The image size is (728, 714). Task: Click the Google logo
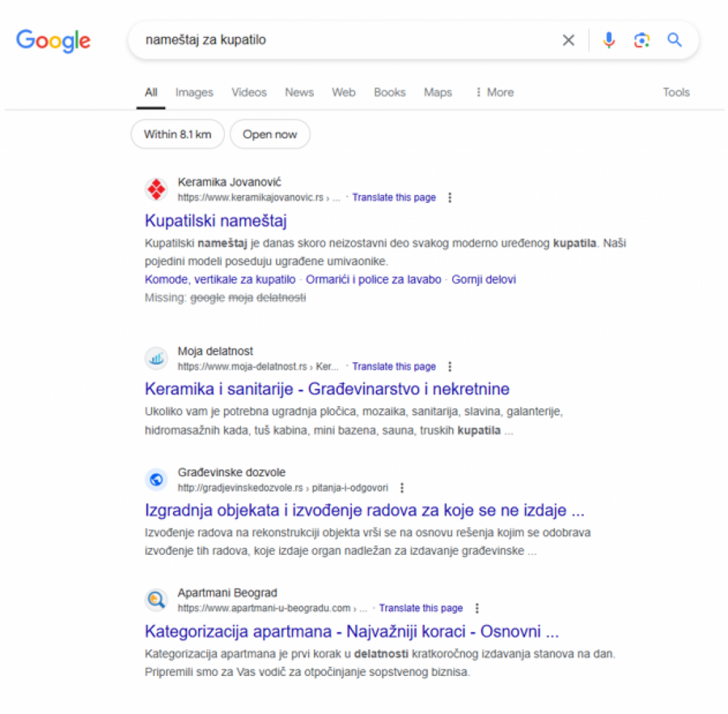pyautogui.click(x=53, y=40)
